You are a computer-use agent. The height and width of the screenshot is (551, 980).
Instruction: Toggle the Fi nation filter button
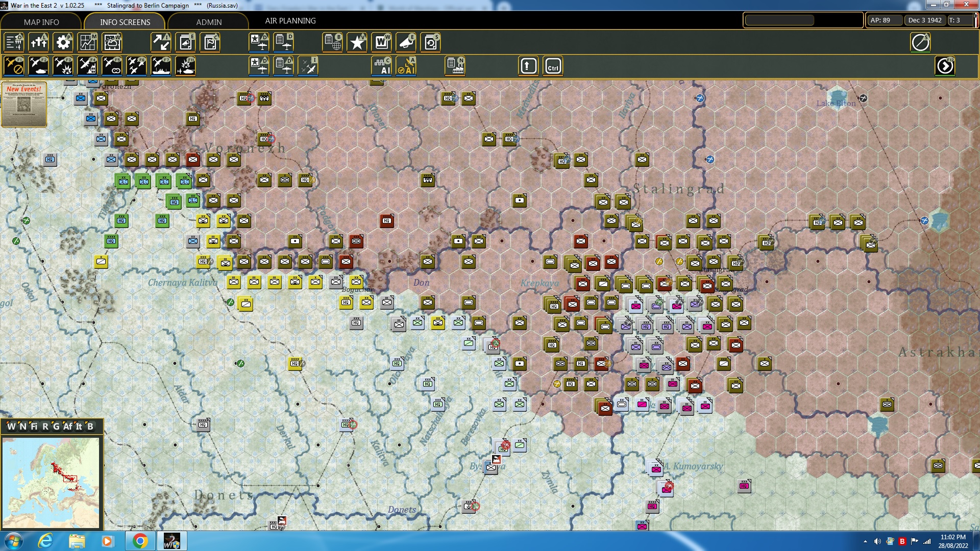(x=34, y=426)
